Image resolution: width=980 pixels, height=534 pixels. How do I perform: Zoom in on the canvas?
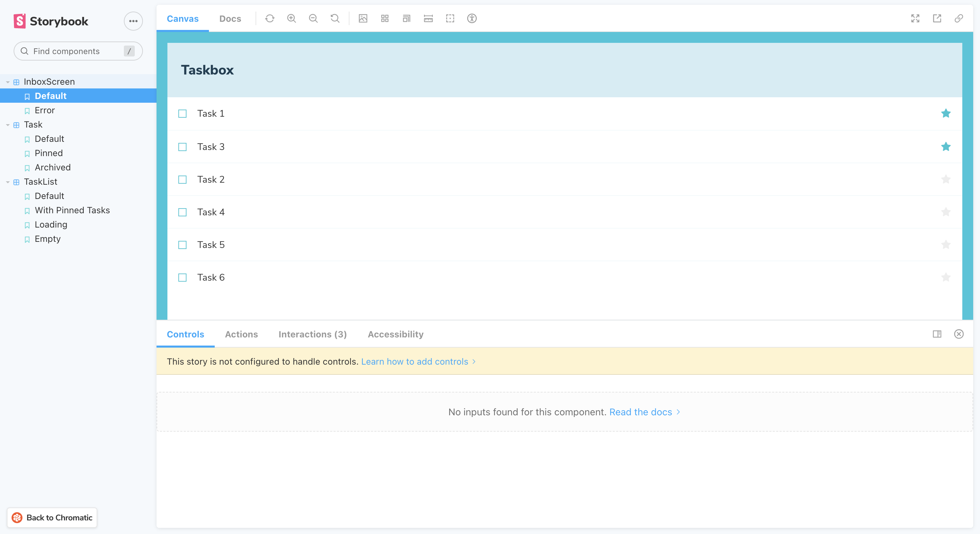point(291,18)
